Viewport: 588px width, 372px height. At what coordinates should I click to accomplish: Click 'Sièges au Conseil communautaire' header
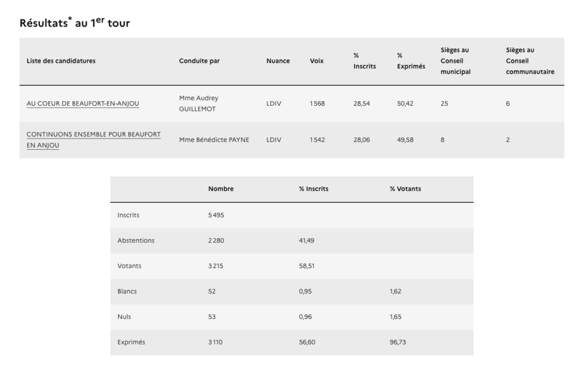tap(529, 61)
